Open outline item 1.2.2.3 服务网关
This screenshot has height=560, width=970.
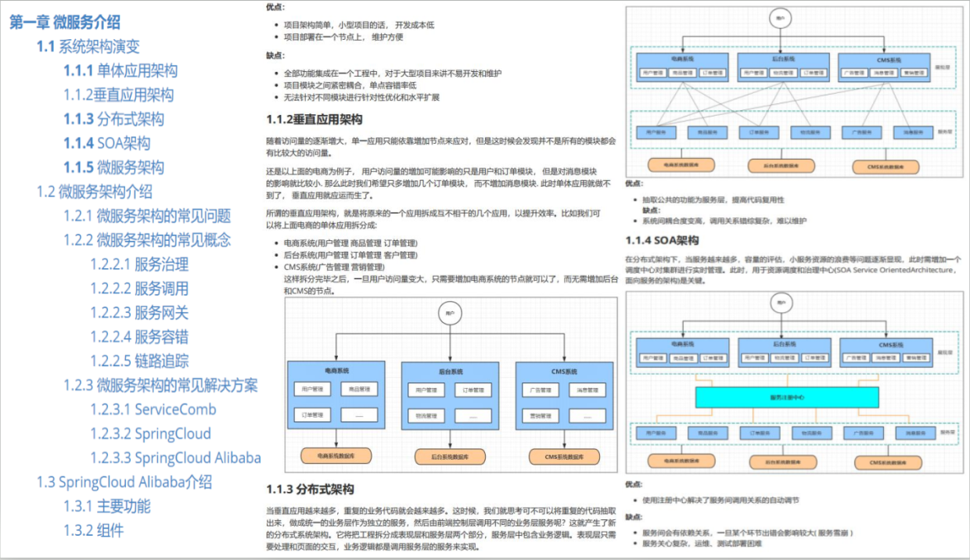pyautogui.click(x=139, y=313)
